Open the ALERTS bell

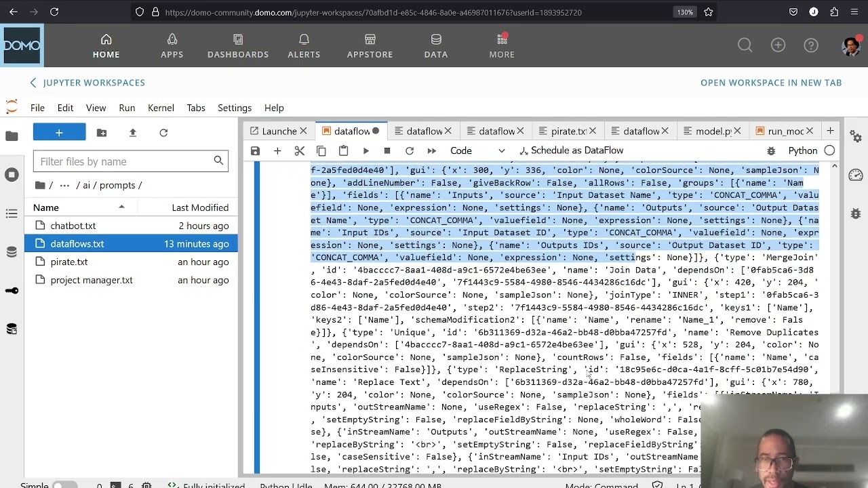click(304, 45)
